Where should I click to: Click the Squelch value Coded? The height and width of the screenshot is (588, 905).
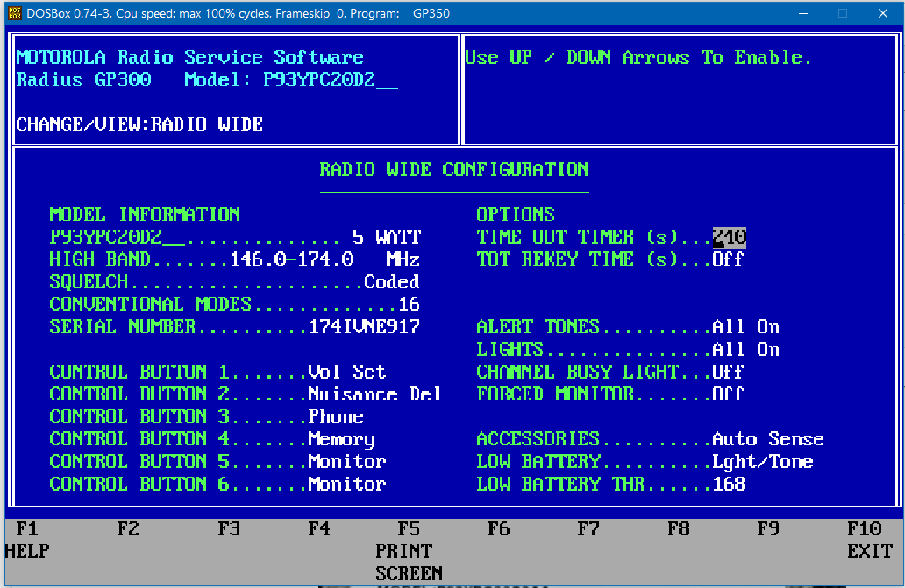click(x=392, y=282)
